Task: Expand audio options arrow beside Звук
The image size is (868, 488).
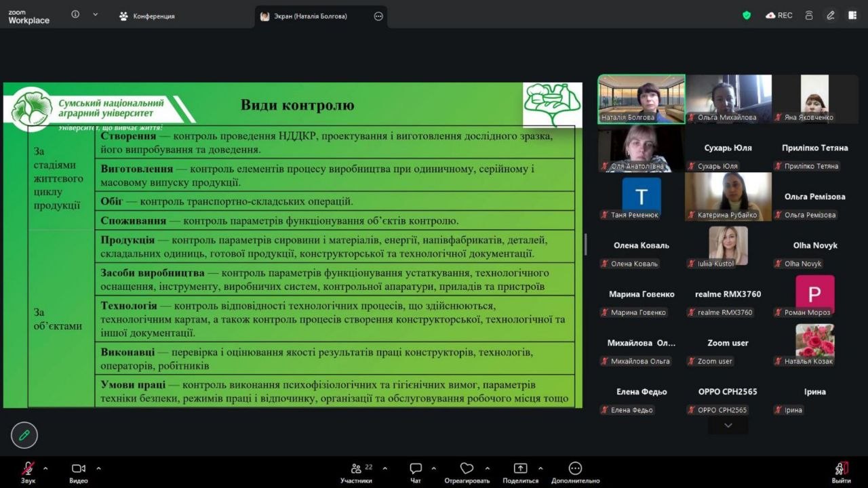Action: (45, 468)
